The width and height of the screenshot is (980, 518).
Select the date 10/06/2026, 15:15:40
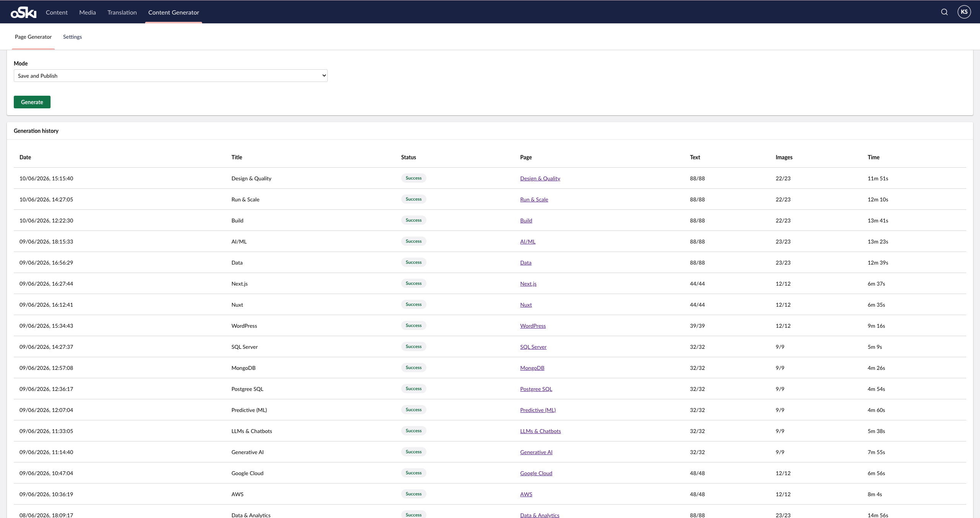46,178
